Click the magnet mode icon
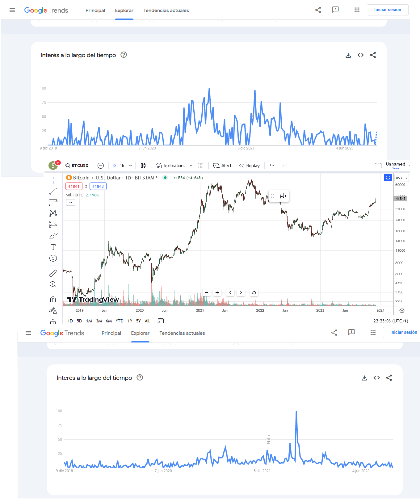This screenshot has width=420, height=504. [x=53, y=300]
